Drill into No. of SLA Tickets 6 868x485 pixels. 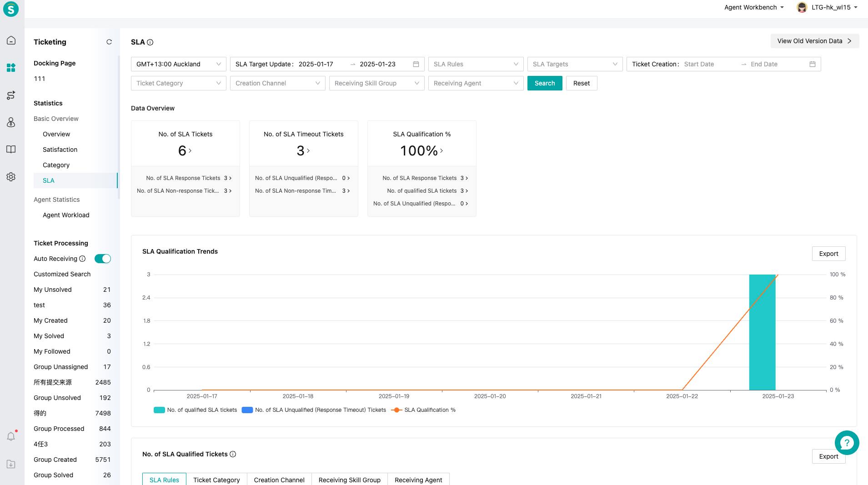pos(185,150)
